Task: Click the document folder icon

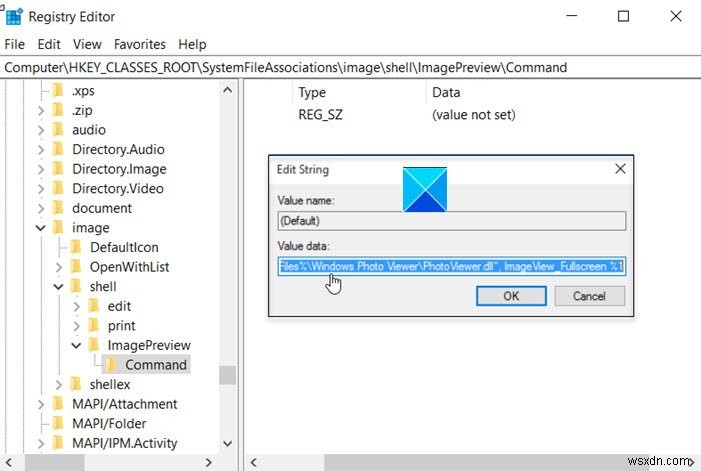Action: (58, 208)
